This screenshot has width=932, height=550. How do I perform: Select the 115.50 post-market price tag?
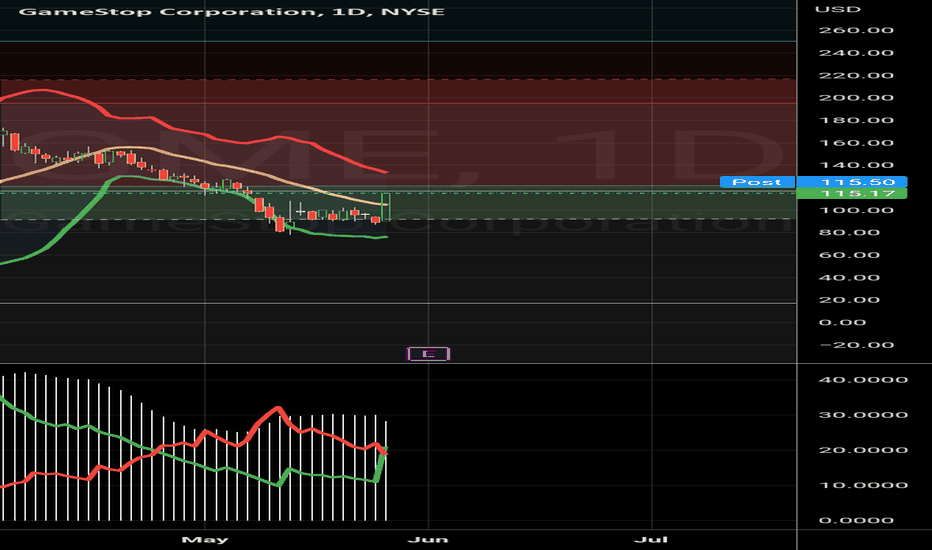coord(852,182)
